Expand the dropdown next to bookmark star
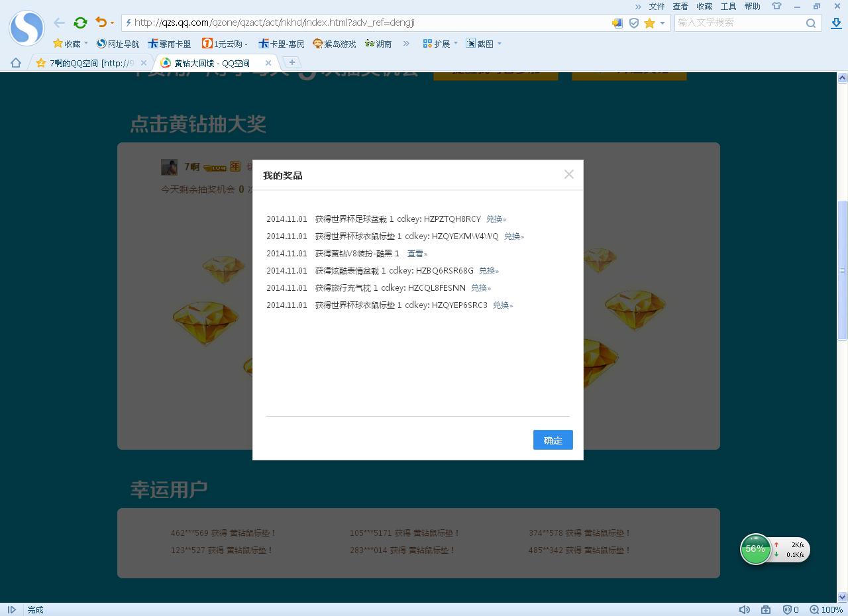This screenshot has height=616, width=848. point(662,23)
